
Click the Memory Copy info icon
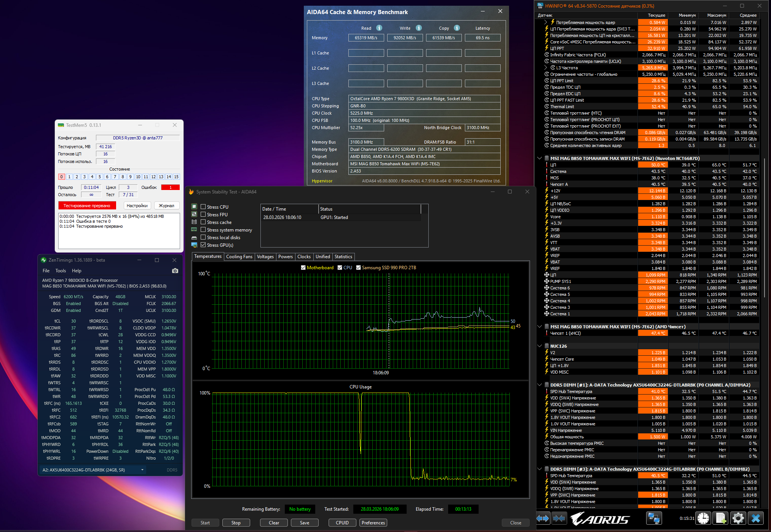point(457,28)
